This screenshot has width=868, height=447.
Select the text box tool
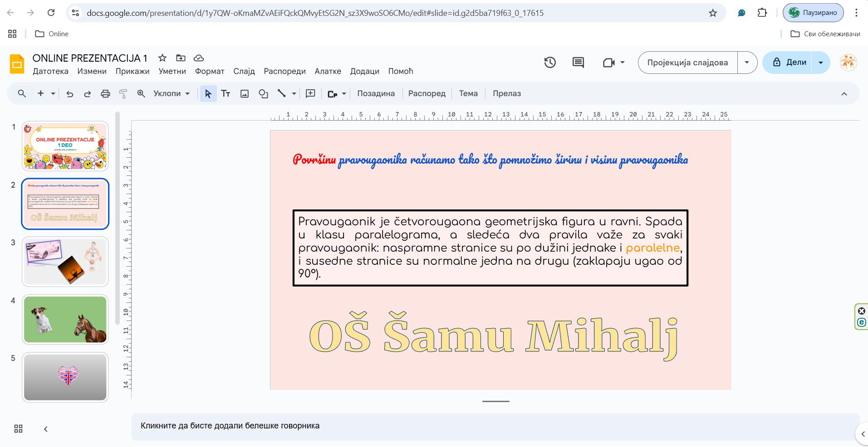pyautogui.click(x=226, y=94)
